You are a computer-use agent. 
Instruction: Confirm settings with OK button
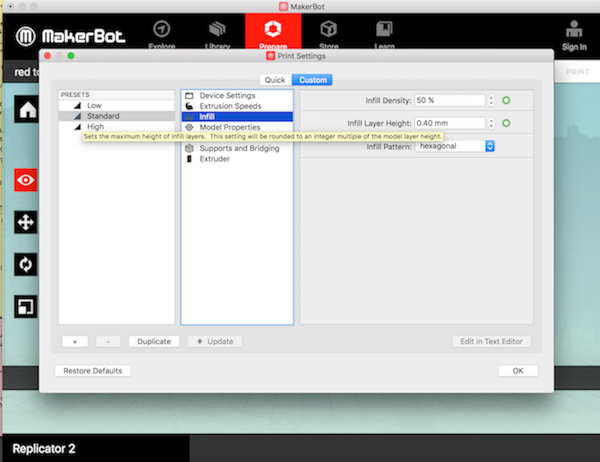tap(518, 371)
